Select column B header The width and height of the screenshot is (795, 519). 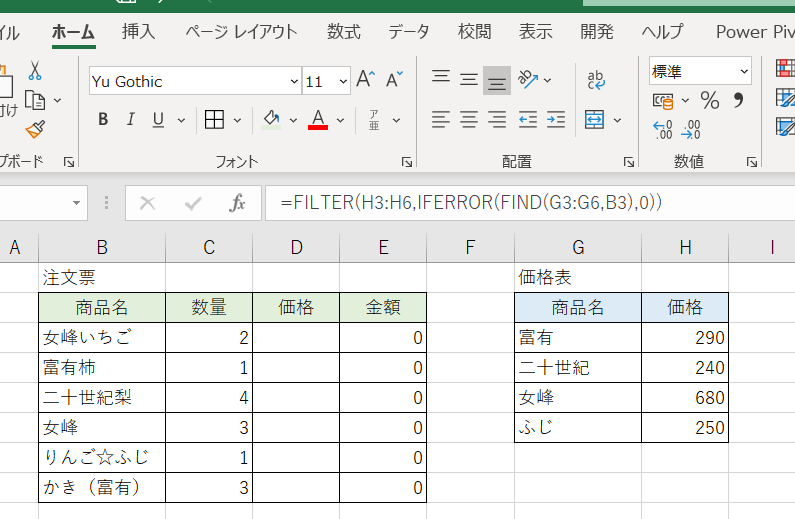coord(102,248)
